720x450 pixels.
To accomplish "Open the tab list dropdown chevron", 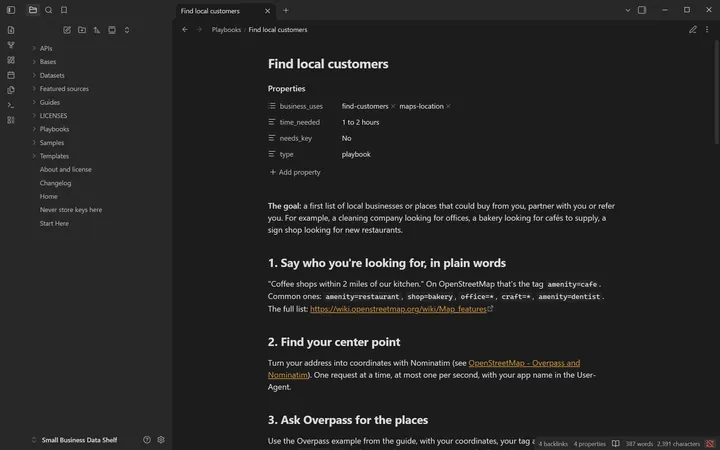I will pyautogui.click(x=628, y=10).
